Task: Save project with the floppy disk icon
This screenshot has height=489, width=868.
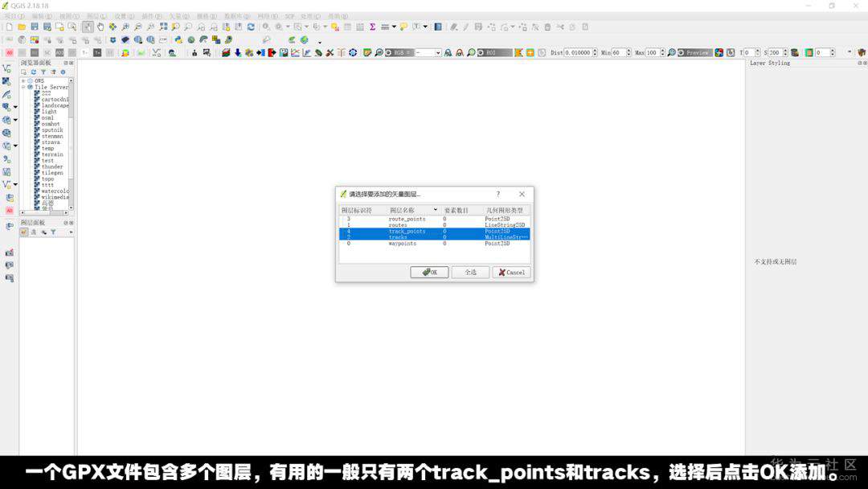Action: (35, 27)
